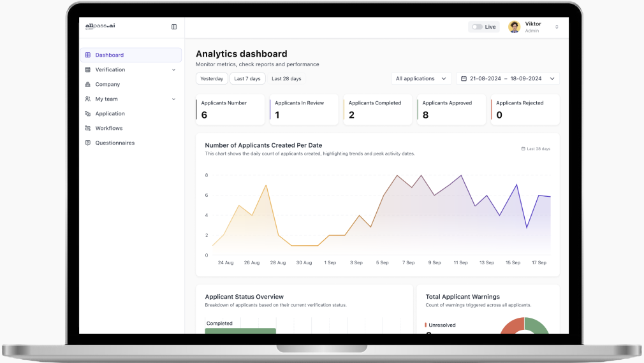
Task: Click the My team people icon
Action: pos(88,99)
